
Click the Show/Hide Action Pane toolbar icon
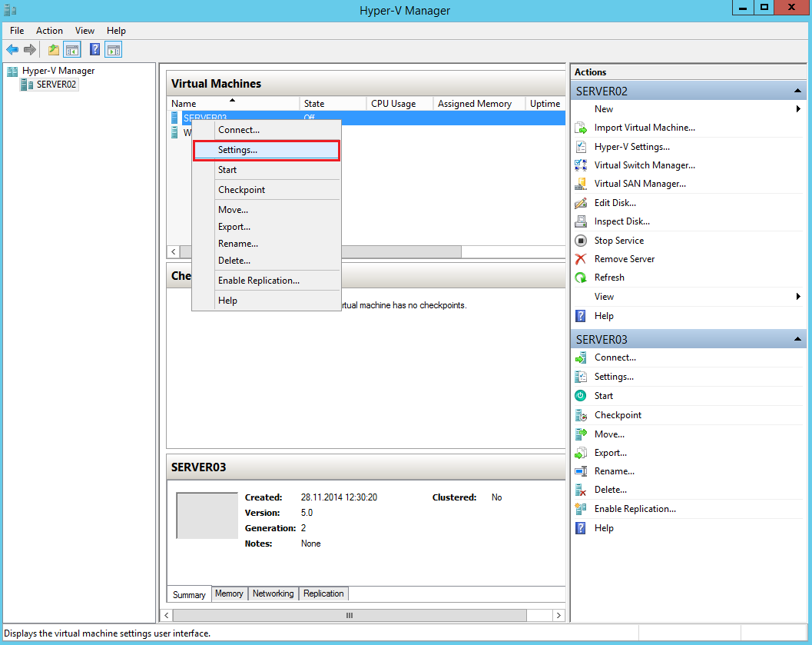114,50
